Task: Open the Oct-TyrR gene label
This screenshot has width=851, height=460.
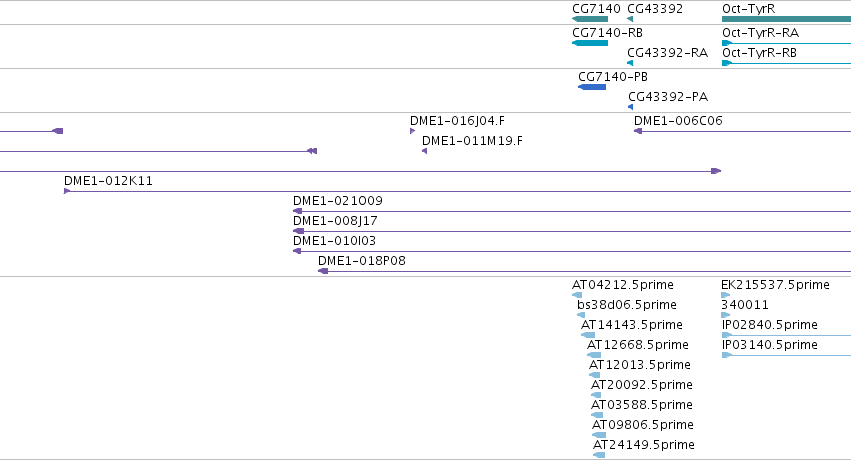Action: 748,9
